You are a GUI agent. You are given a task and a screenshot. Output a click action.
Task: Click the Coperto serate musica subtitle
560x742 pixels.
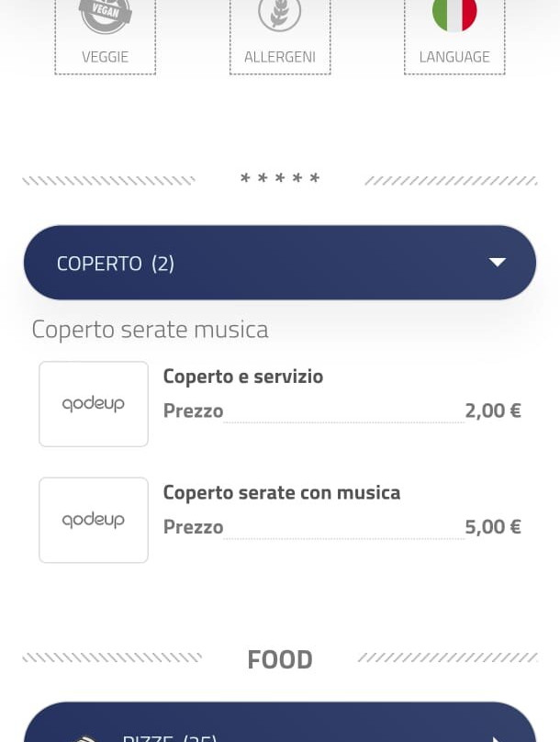pyautogui.click(x=150, y=329)
